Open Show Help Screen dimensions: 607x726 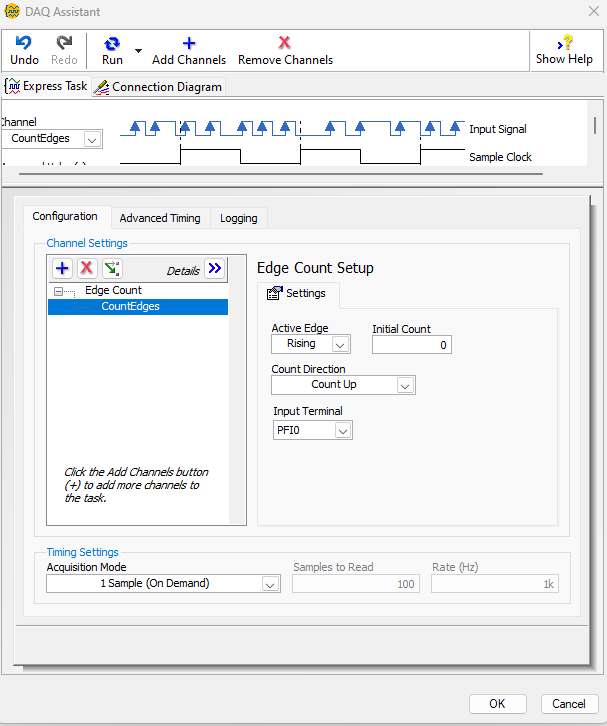565,43
